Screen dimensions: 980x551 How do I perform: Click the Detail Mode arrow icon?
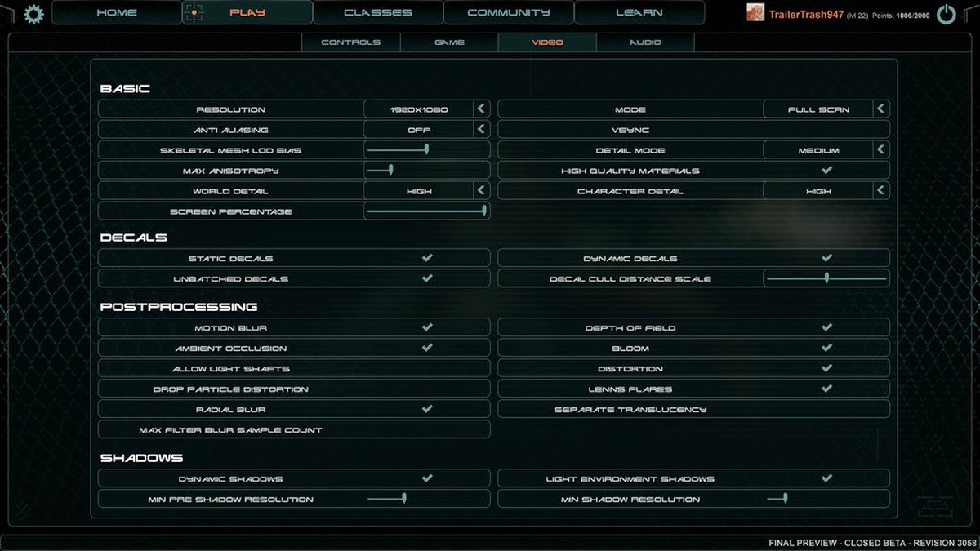point(880,149)
